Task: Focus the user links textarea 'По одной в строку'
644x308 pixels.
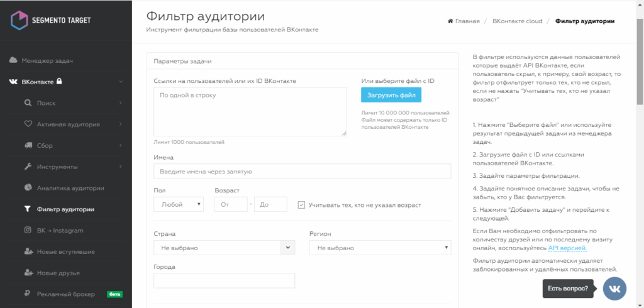Action: (250, 111)
